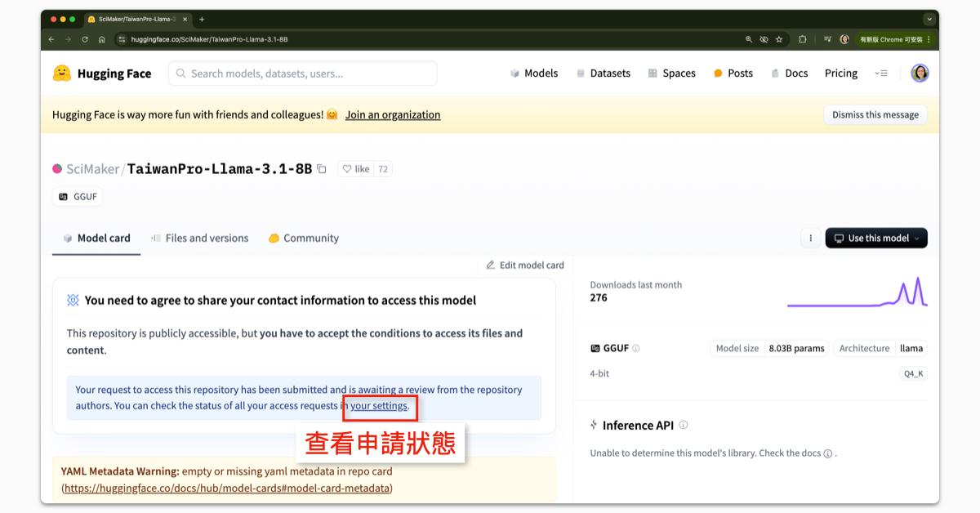Click the info icon beside Inference API
Image resolution: width=980 pixels, height=513 pixels.
[684, 425]
